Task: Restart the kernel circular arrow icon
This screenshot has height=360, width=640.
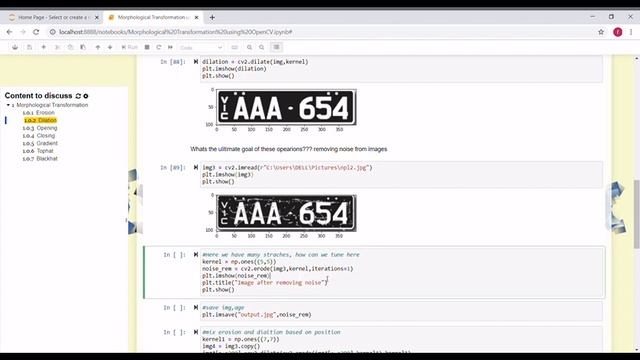Action: pyautogui.click(x=159, y=47)
